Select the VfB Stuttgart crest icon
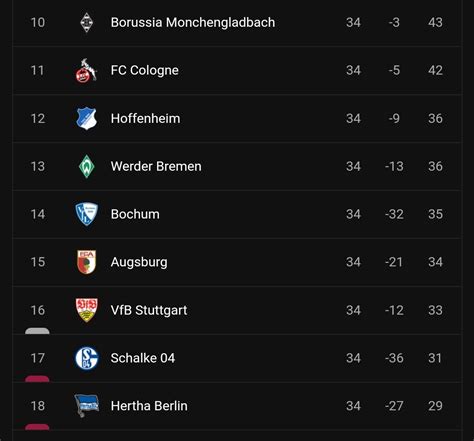Screen dimensions: 474x441 coord(87,310)
